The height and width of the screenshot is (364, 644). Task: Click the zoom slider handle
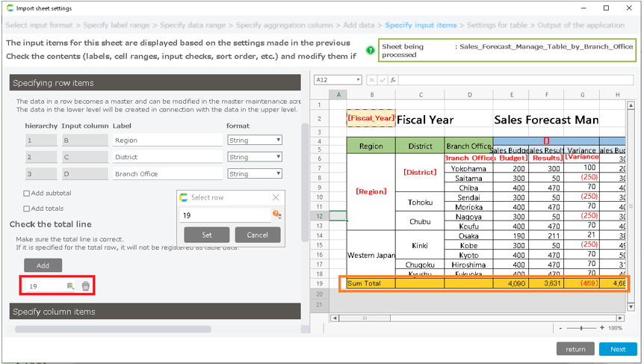click(x=581, y=328)
